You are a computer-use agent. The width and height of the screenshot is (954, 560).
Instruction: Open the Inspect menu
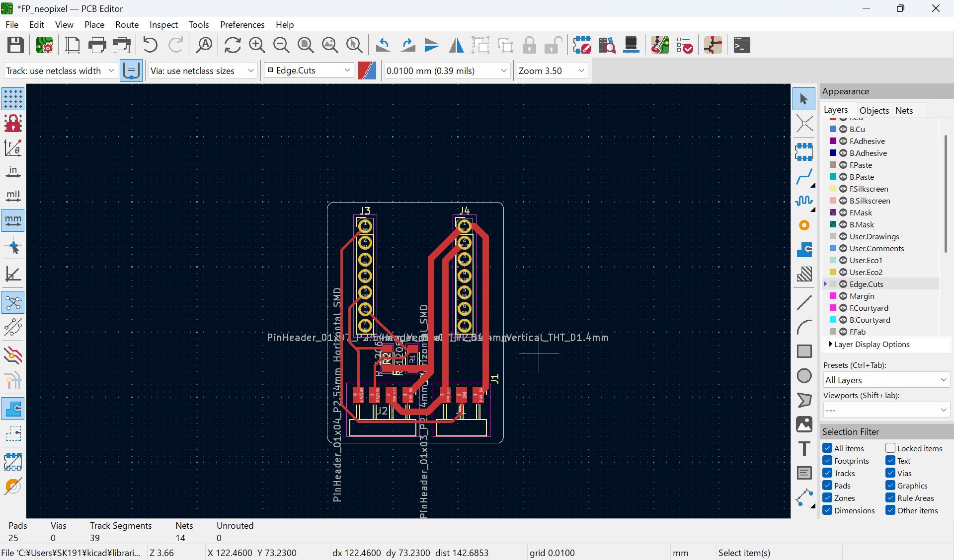[x=163, y=24]
